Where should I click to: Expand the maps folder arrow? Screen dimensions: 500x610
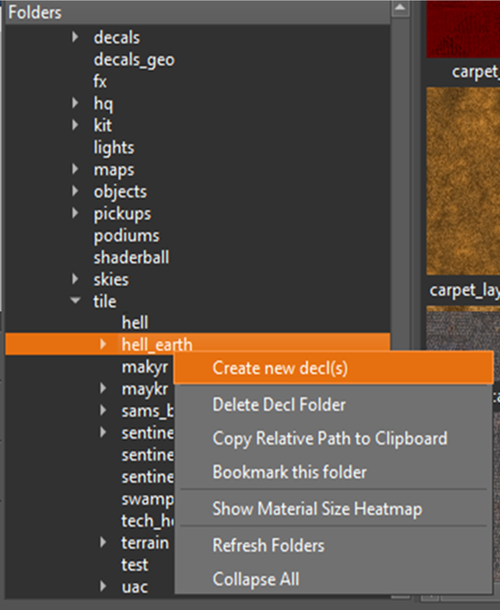(x=75, y=169)
